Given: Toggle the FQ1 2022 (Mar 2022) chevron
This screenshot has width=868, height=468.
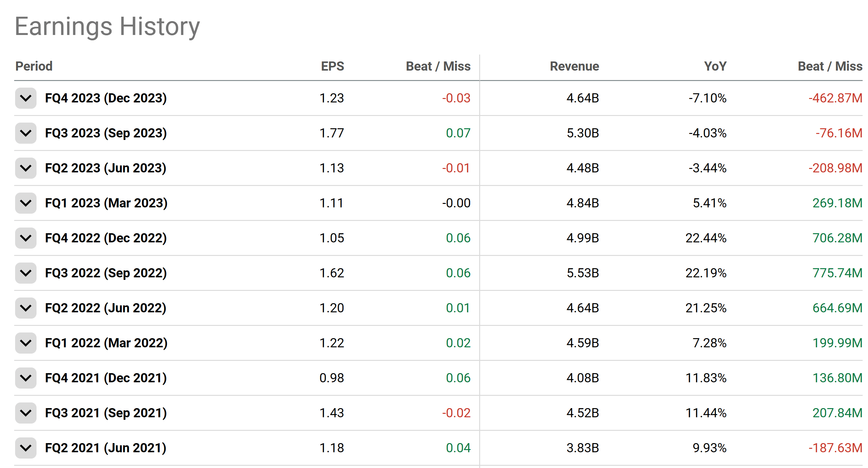Looking at the screenshot, I should [26, 343].
